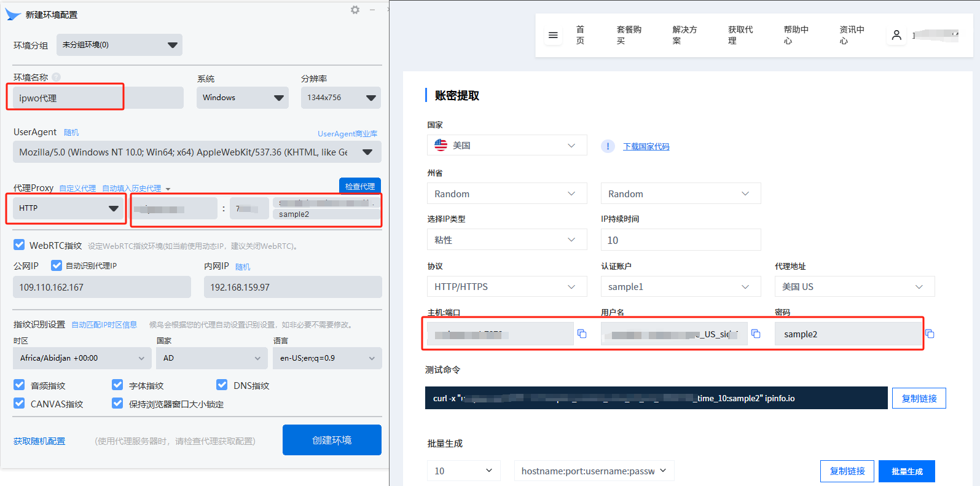The image size is (980, 486).
Task: Open 套餐购买 navigation item
Action: (629, 35)
